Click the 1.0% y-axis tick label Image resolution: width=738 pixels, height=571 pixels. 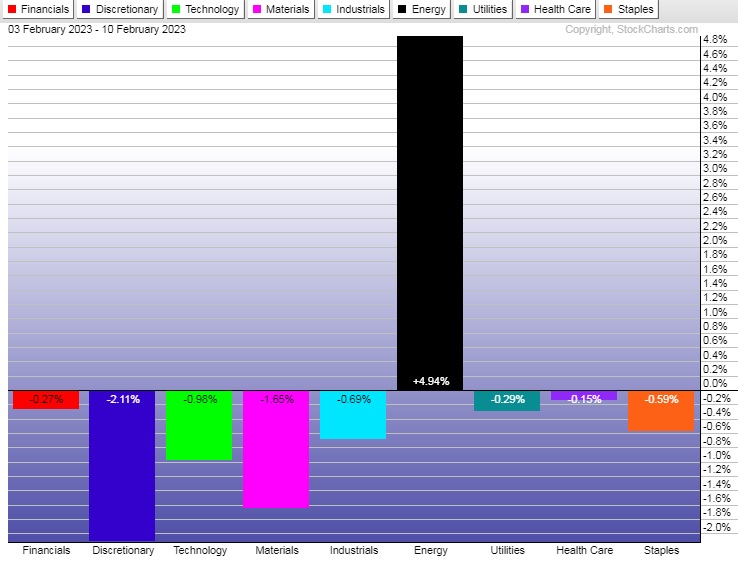tap(715, 312)
